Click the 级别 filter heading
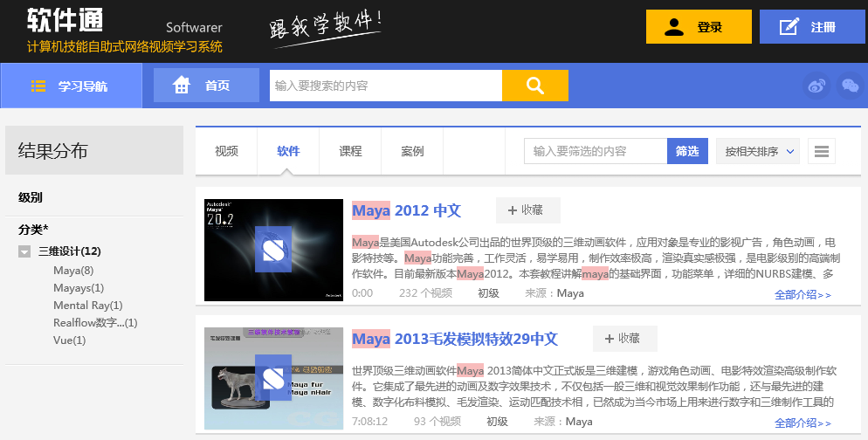The width and height of the screenshot is (868, 440). point(31,197)
